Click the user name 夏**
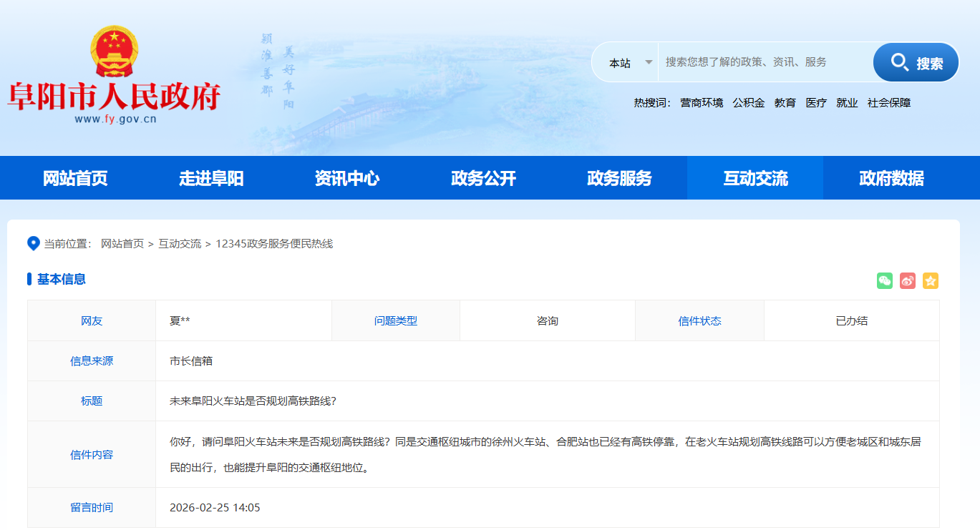Viewport: 980px width, 530px height. coord(180,321)
